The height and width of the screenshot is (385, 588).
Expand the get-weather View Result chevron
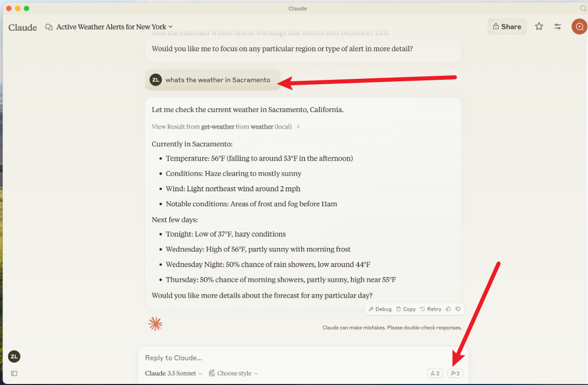298,126
